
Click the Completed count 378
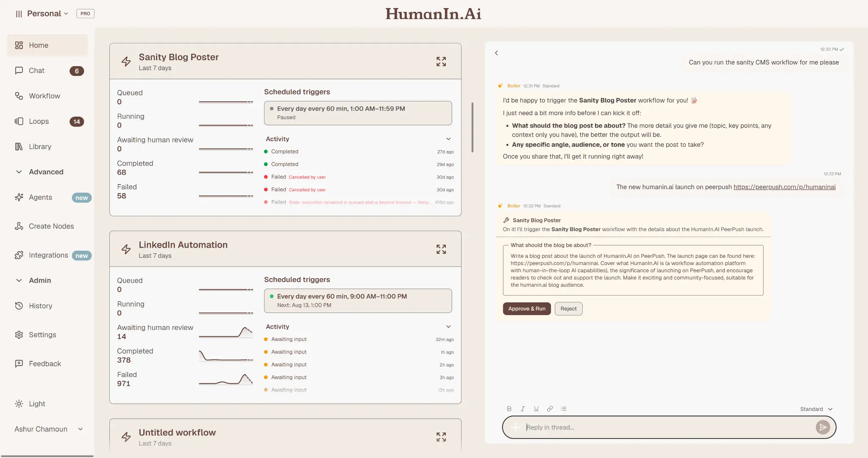point(124,360)
